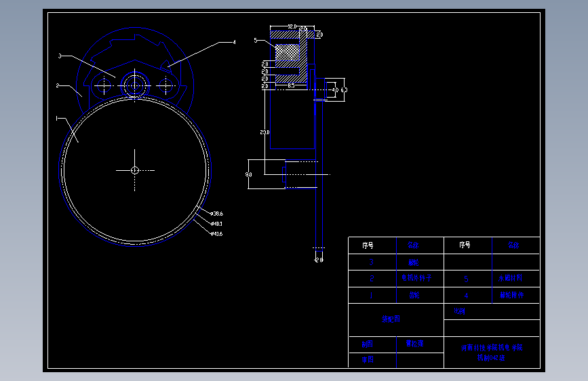Click the 9.0 dimension text

249,175
